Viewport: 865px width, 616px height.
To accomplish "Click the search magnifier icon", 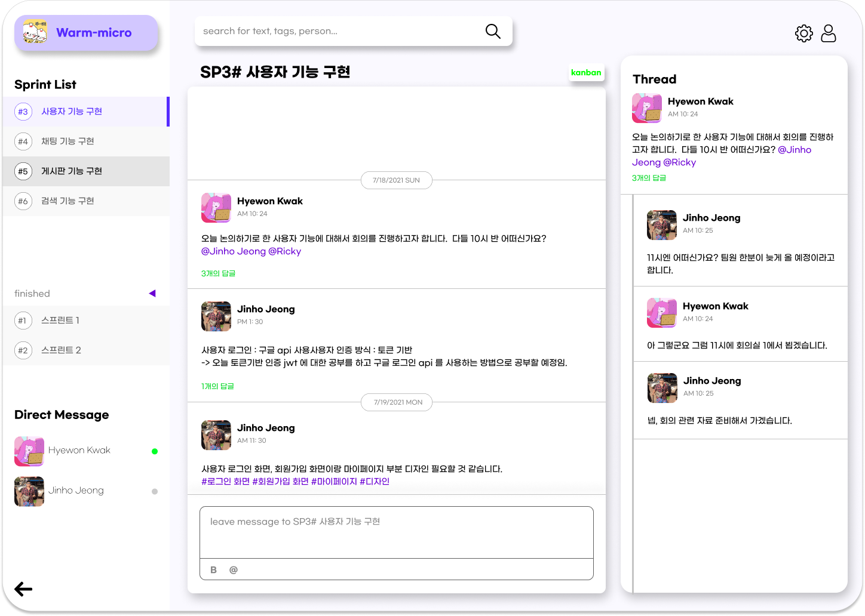I will tap(492, 30).
